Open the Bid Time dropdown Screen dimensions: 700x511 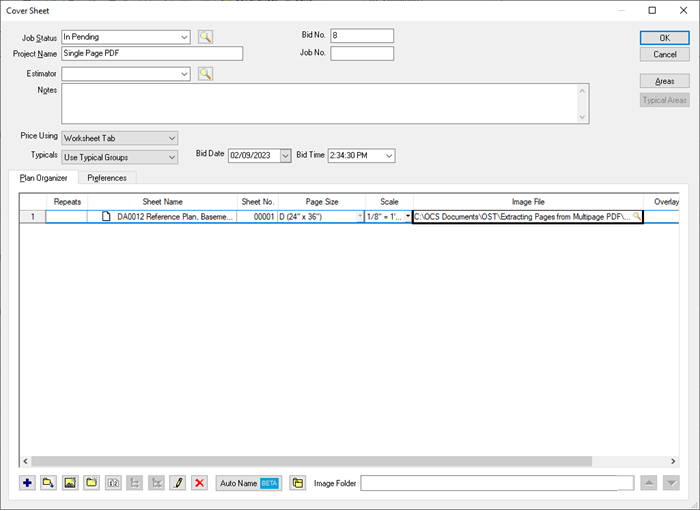[389, 156]
